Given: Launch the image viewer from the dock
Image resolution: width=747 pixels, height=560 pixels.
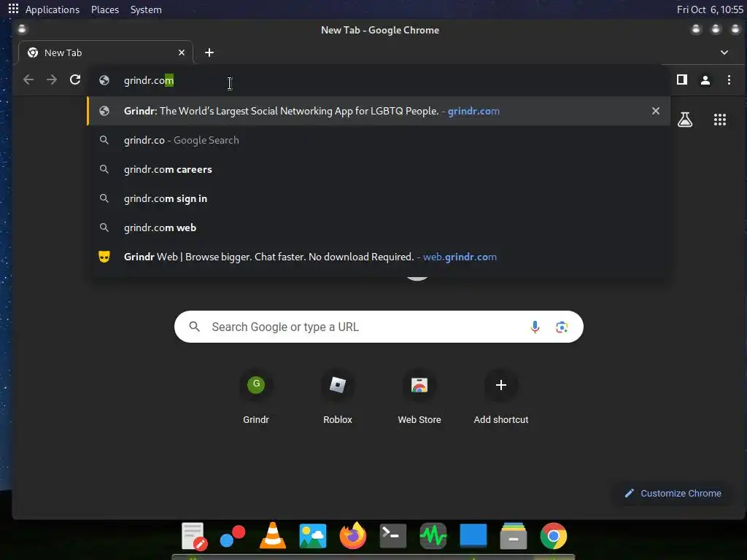Looking at the screenshot, I should pos(312,536).
